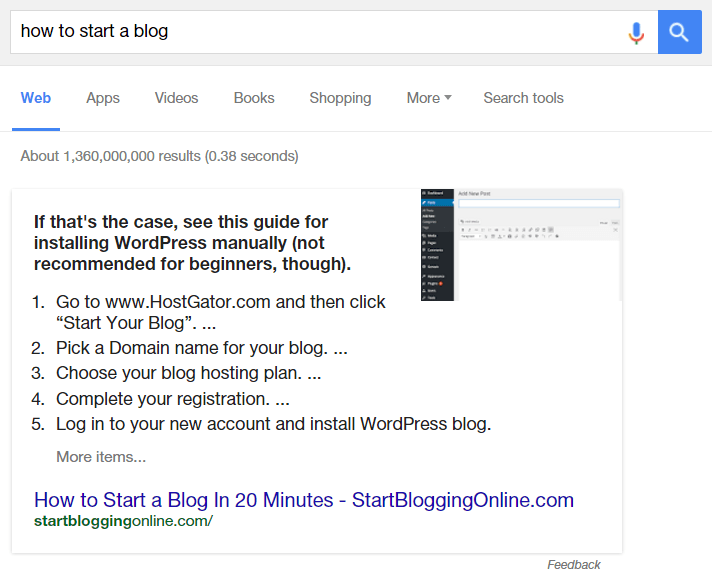Click step 4 Complete your registration
Image resolution: width=712 pixels, height=574 pixels.
(x=173, y=399)
